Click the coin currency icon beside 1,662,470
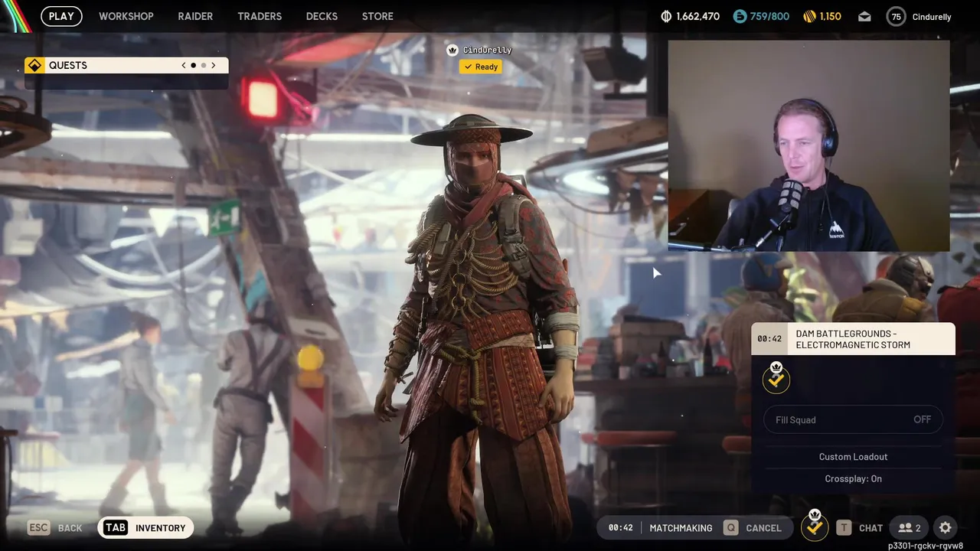Image resolution: width=980 pixels, height=551 pixels. click(x=666, y=16)
